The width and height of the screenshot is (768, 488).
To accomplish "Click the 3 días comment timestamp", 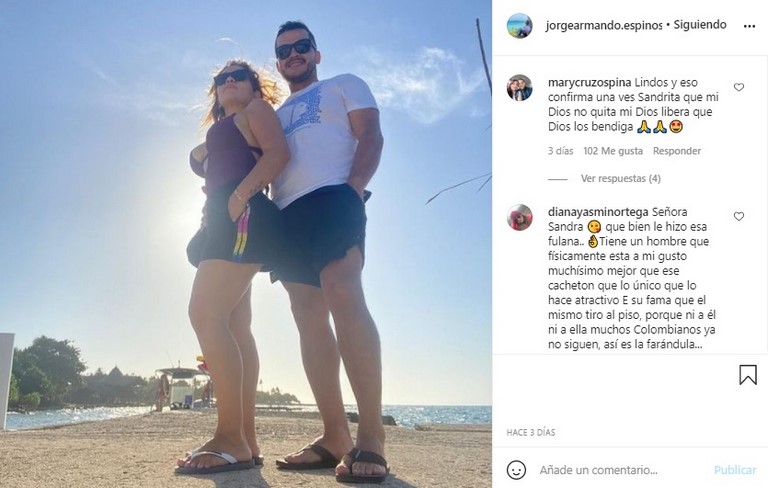I will [x=560, y=151].
